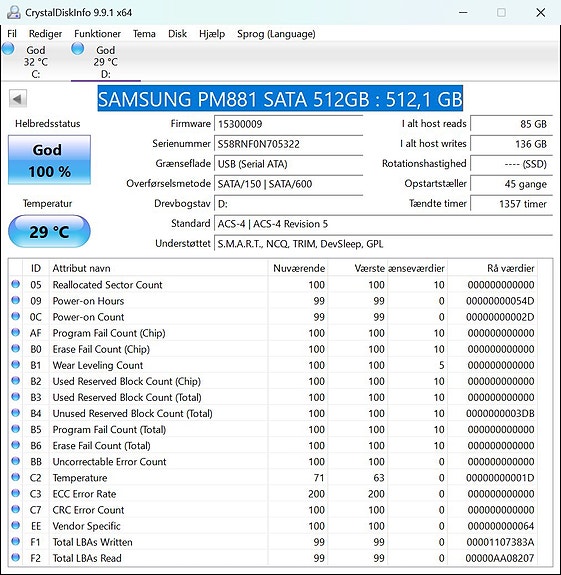Open the Tema menu
This screenshot has width=561, height=575.
tap(144, 34)
